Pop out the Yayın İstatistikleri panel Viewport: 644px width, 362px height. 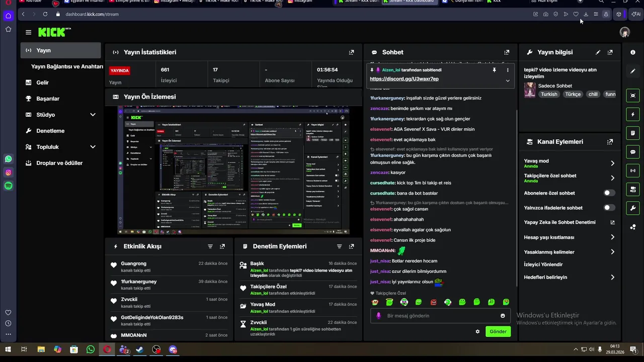351,52
